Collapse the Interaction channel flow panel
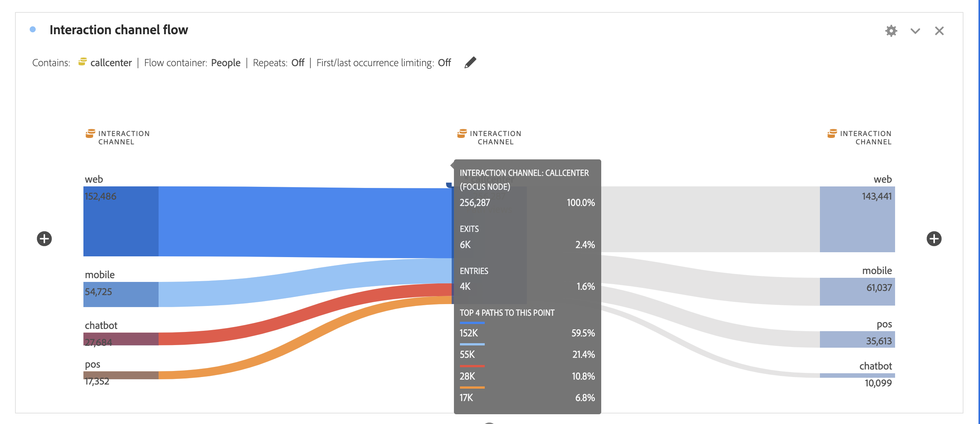This screenshot has height=424, width=980. (x=915, y=31)
